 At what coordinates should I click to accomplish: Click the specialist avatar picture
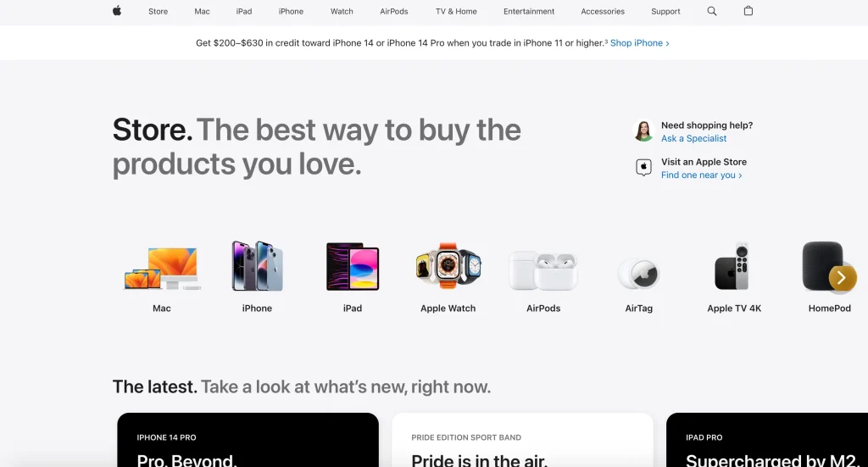coord(643,131)
